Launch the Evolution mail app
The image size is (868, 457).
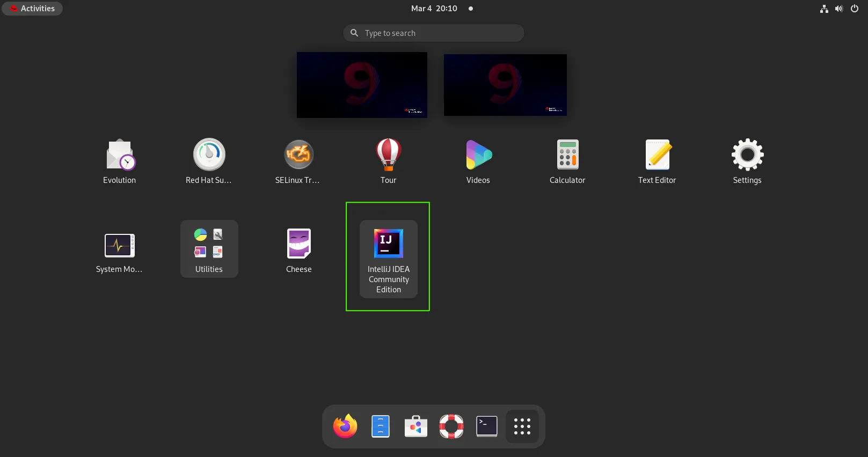pos(120,161)
